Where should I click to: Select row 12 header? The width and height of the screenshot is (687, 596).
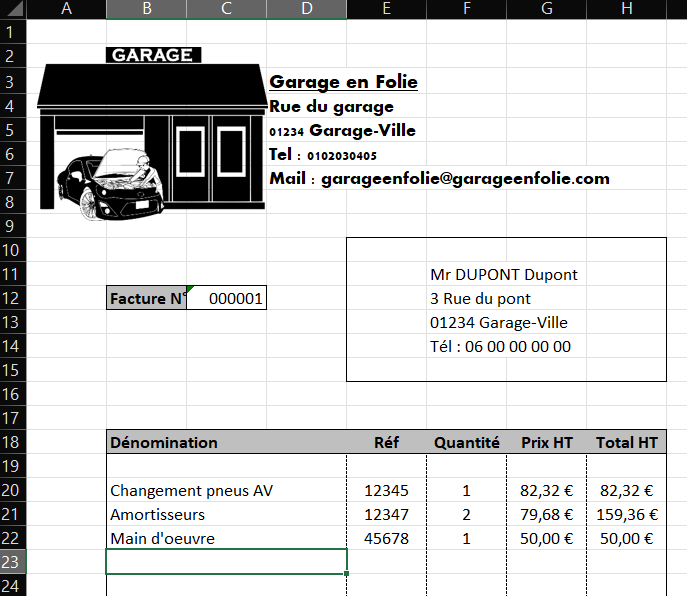pyautogui.click(x=12, y=298)
